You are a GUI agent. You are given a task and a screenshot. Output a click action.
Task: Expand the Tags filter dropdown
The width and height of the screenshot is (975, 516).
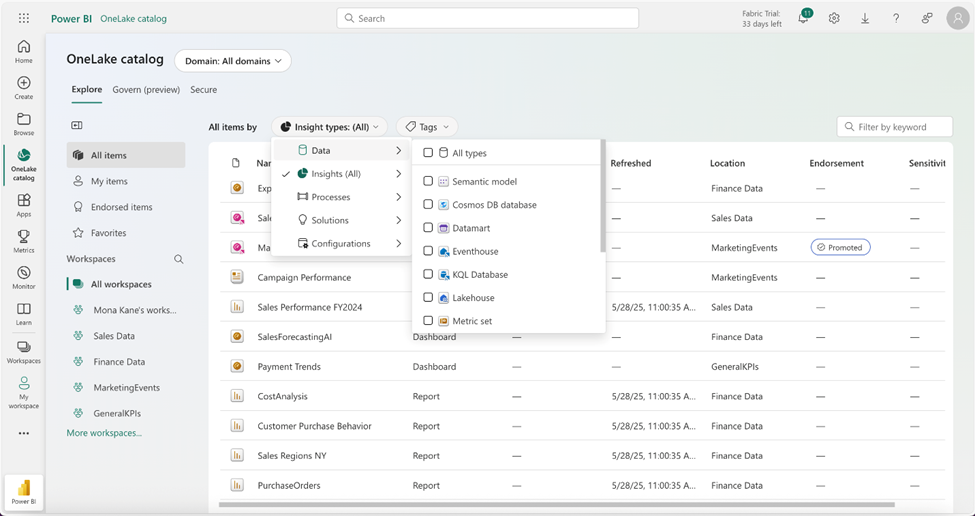[x=427, y=127]
